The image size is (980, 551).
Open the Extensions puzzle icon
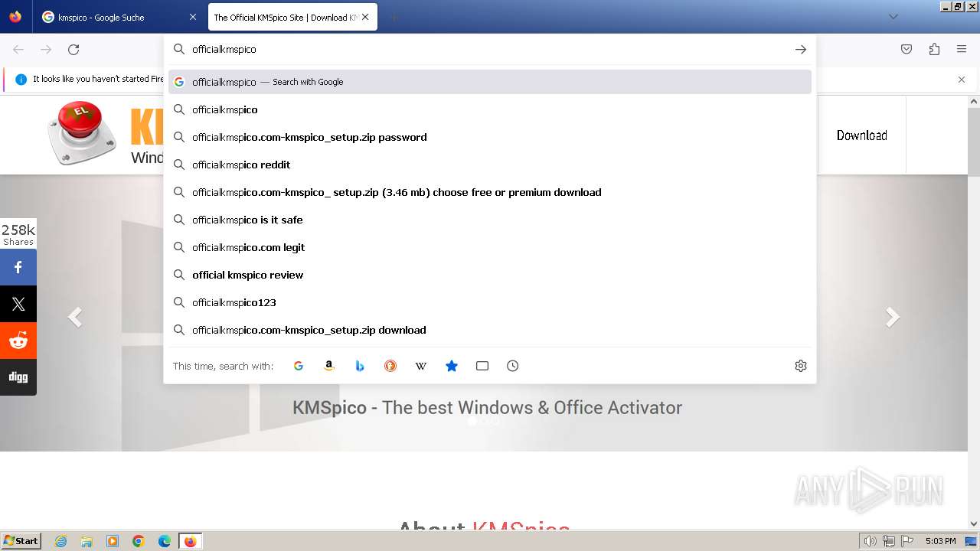(934, 49)
